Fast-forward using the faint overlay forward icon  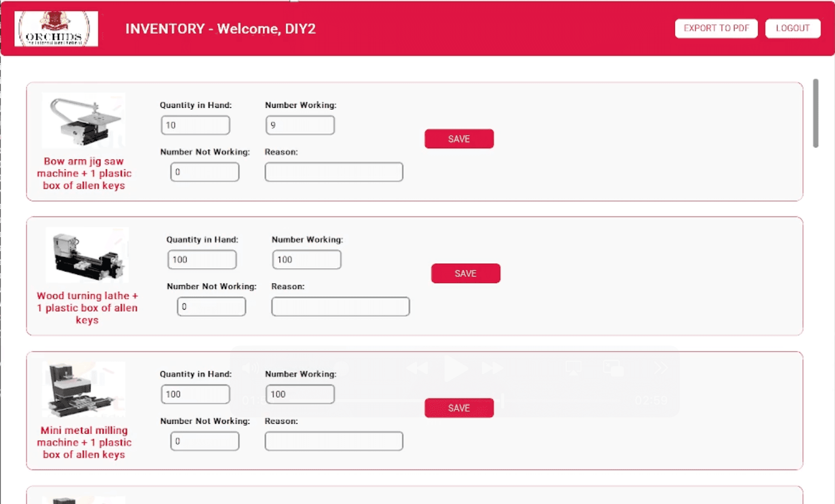(x=492, y=368)
